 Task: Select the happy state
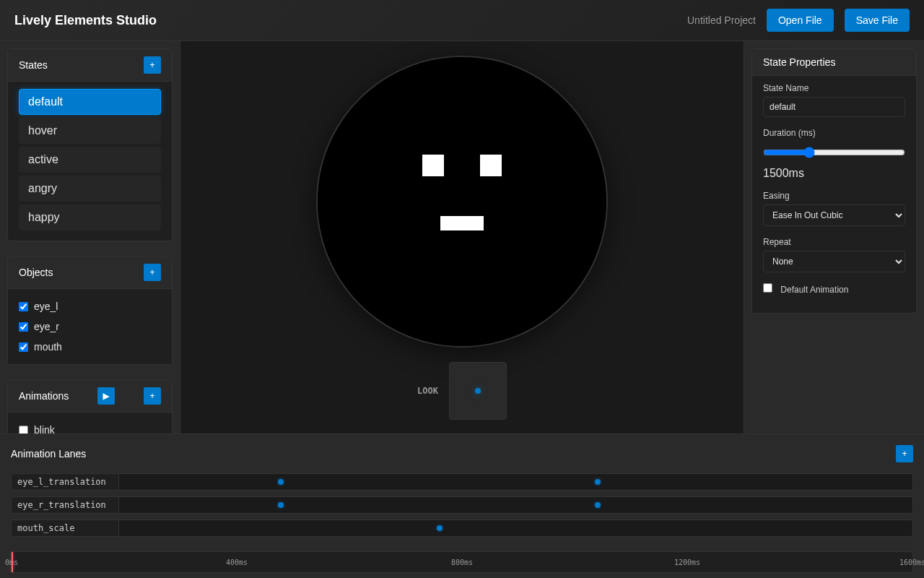[90, 217]
